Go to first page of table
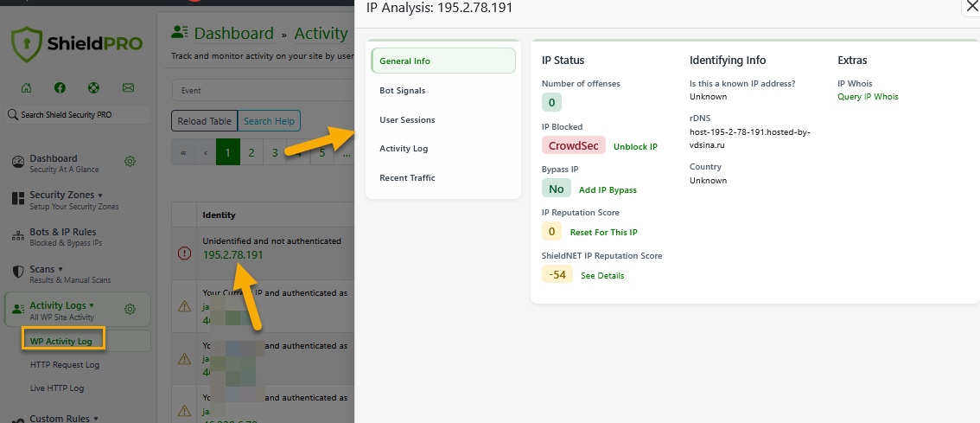 [x=183, y=152]
